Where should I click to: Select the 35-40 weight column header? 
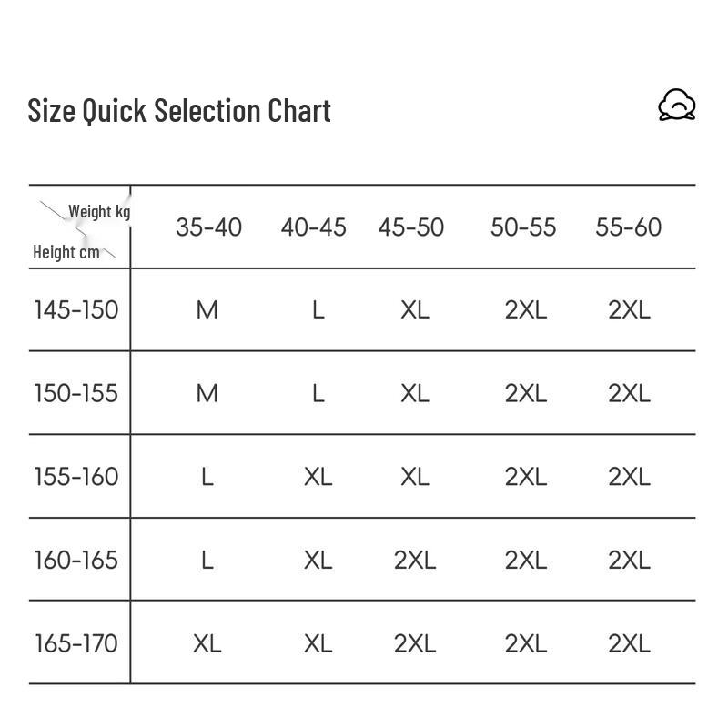point(208,227)
